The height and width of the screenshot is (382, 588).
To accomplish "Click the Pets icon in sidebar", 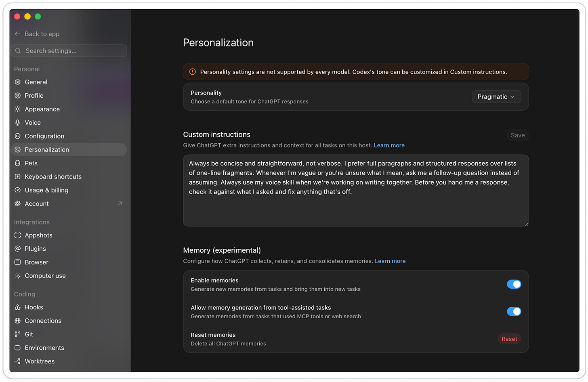I will 17,163.
